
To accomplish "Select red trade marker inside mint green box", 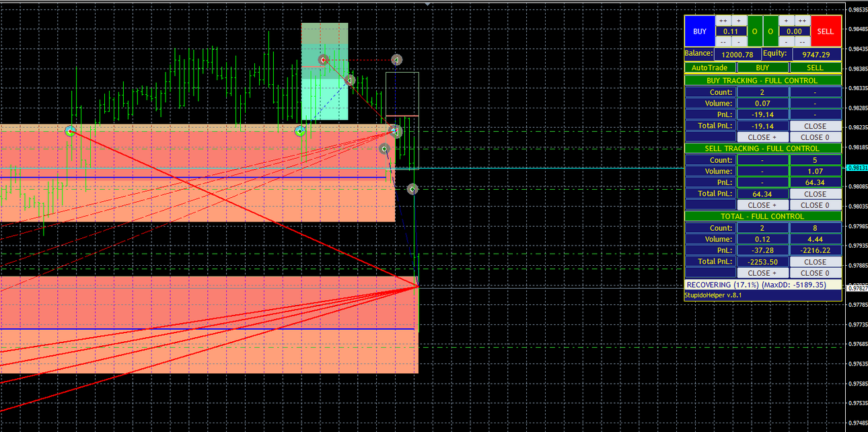I will tap(323, 60).
